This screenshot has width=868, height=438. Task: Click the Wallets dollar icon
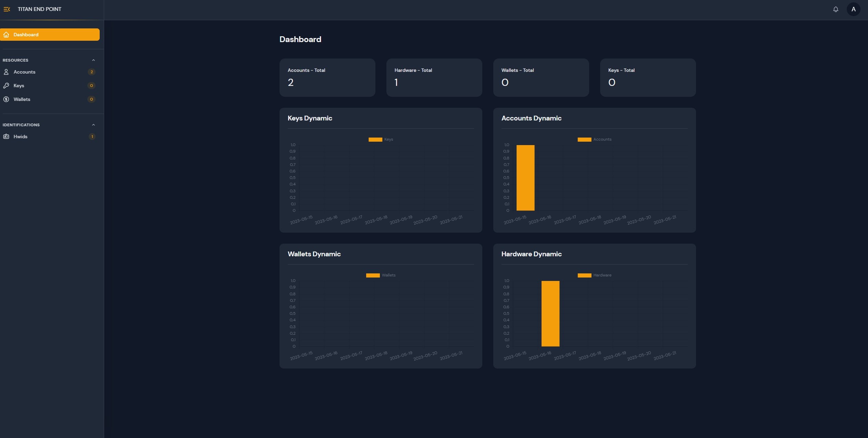tap(6, 99)
